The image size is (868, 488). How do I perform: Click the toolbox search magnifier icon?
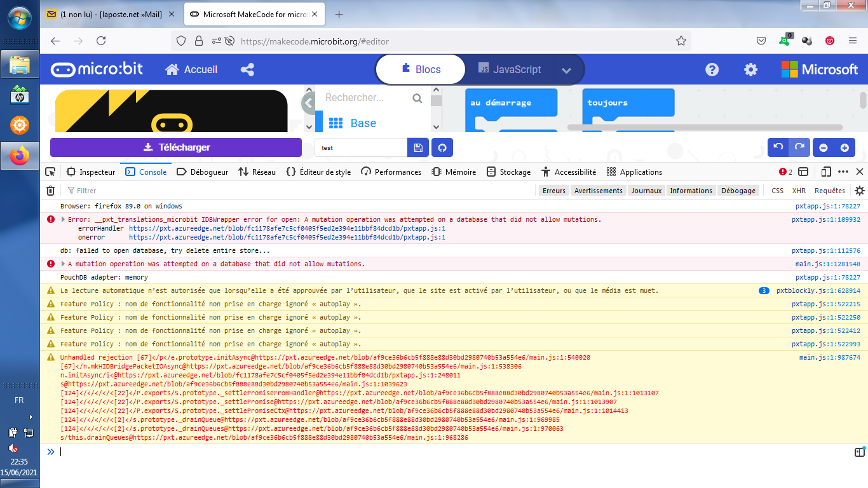tap(417, 98)
